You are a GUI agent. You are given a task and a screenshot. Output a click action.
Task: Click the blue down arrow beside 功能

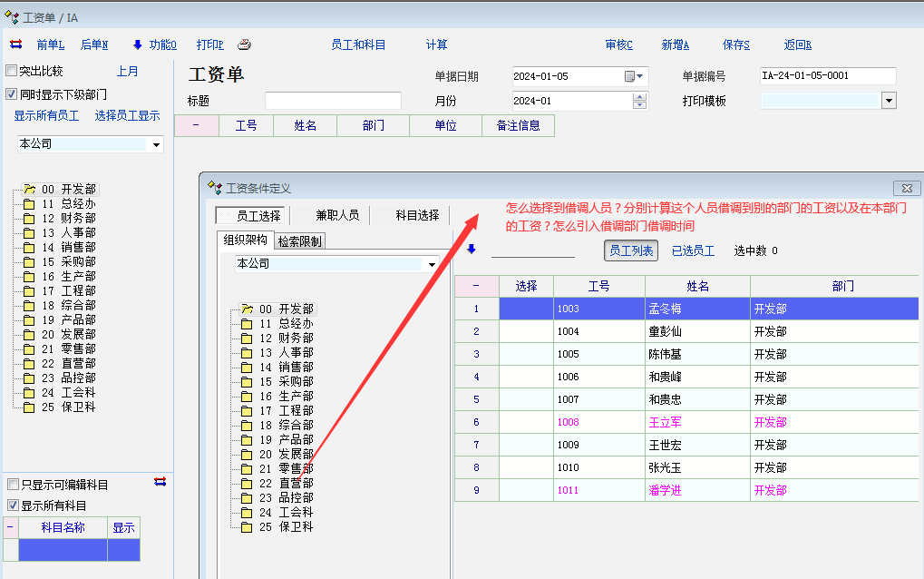pyautogui.click(x=138, y=44)
